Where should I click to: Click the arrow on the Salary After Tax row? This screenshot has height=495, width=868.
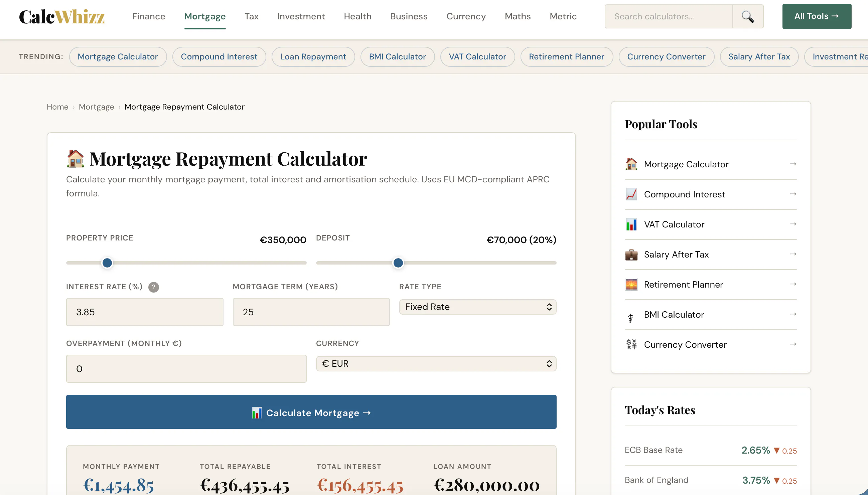point(793,254)
